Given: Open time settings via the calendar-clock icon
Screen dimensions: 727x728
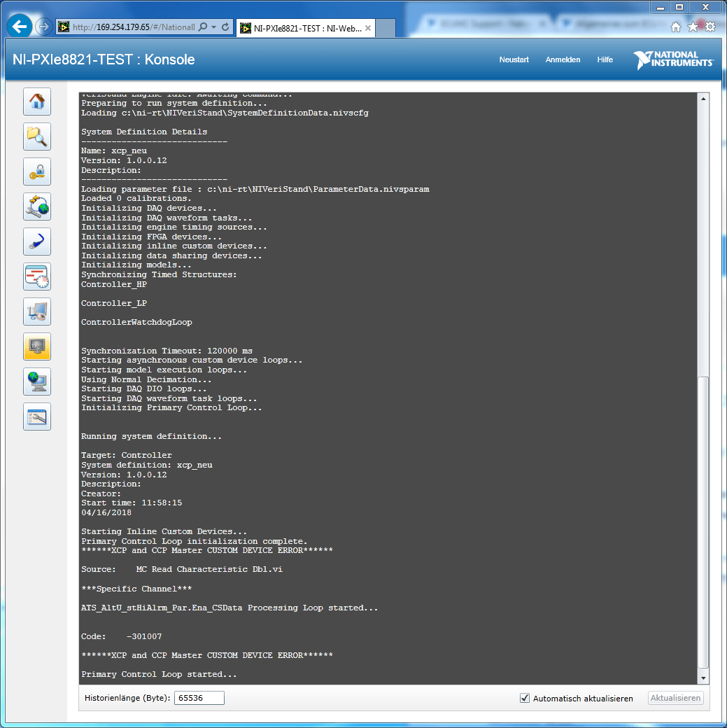Looking at the screenshot, I should [36, 276].
